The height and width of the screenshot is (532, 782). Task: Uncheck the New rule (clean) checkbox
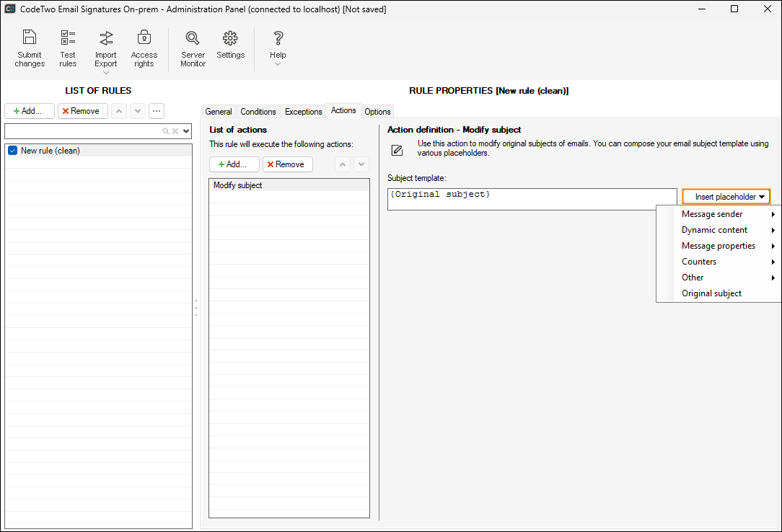pos(12,151)
